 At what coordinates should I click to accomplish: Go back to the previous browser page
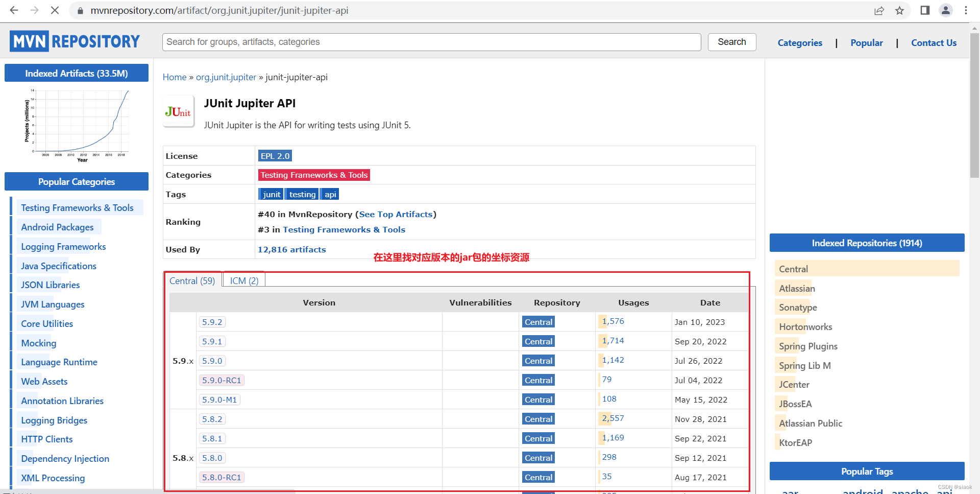[14, 10]
